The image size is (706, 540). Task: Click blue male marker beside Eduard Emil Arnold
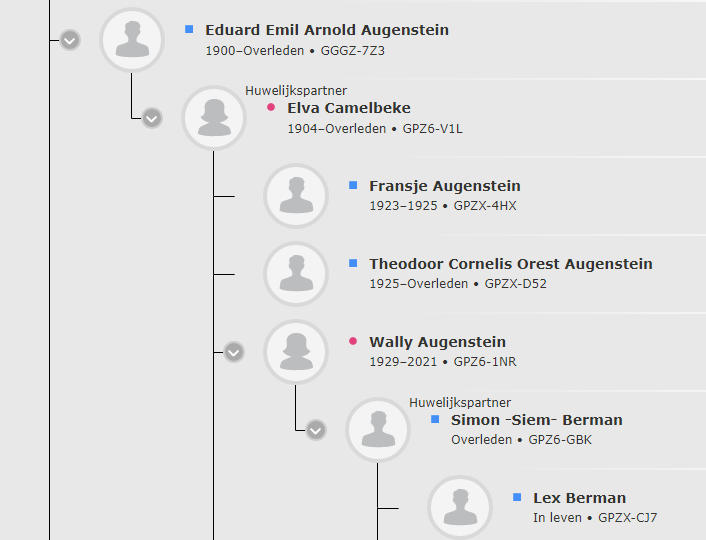pyautogui.click(x=189, y=29)
